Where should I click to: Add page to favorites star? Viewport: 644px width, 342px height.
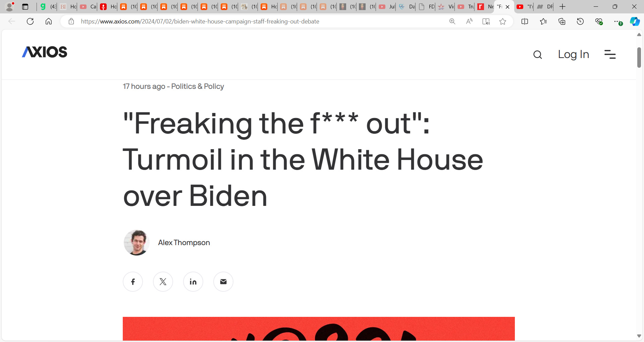point(502,21)
